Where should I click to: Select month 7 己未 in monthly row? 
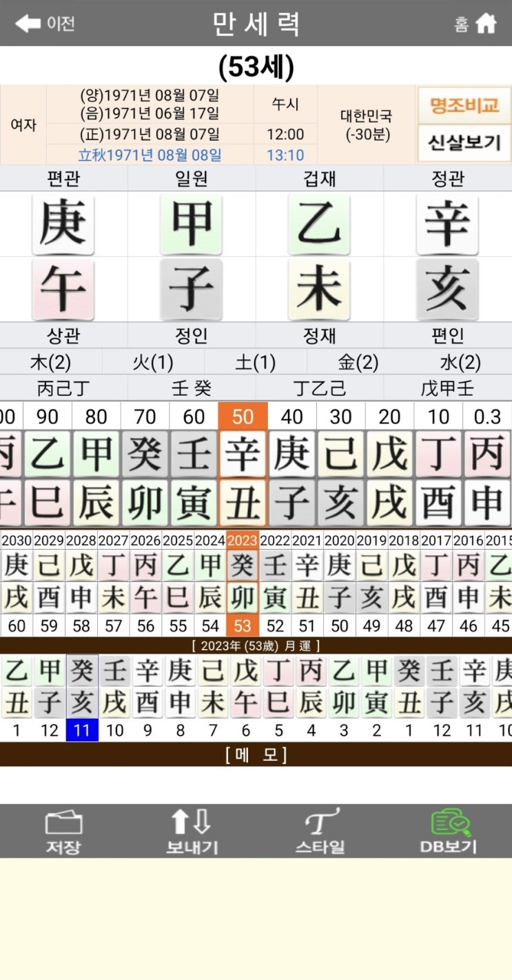point(212,698)
